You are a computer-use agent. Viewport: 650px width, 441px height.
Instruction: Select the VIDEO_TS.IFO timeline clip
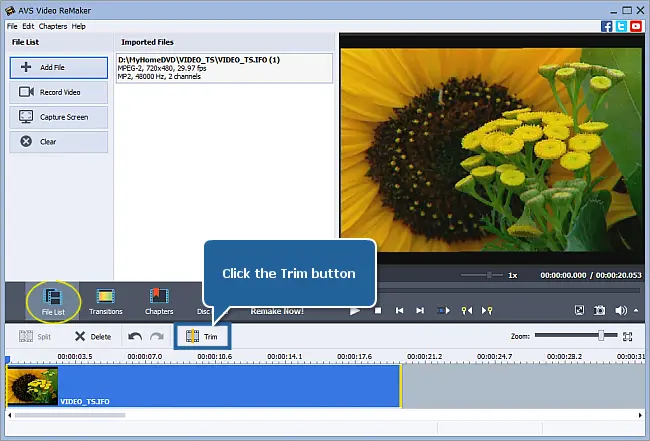click(x=204, y=386)
